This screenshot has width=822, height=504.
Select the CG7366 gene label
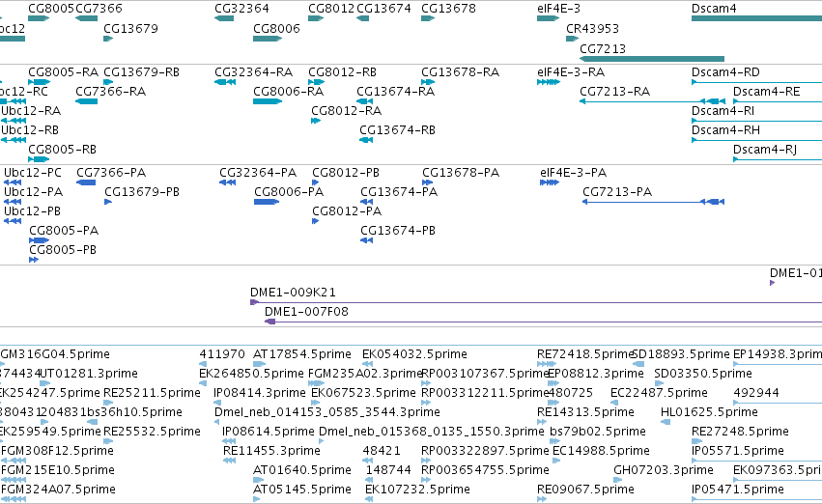[99, 9]
